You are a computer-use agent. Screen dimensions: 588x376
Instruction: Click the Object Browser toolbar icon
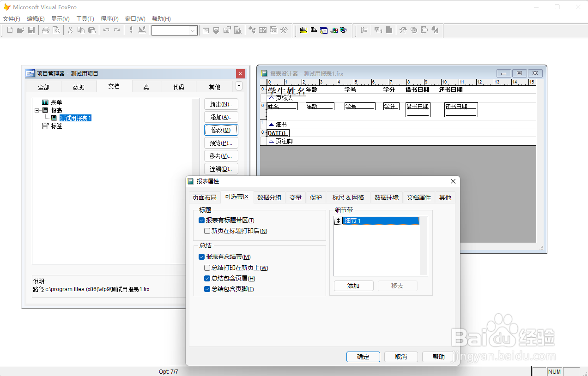[x=263, y=30]
